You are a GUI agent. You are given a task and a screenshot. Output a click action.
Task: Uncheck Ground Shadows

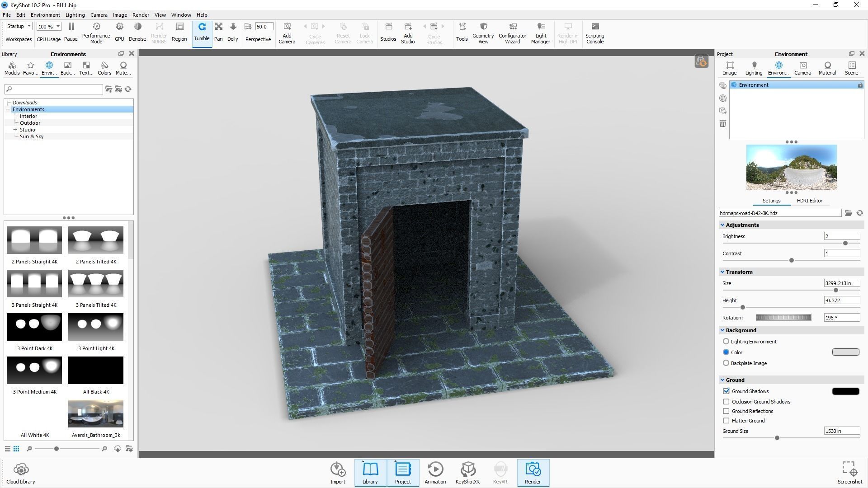[x=726, y=391]
